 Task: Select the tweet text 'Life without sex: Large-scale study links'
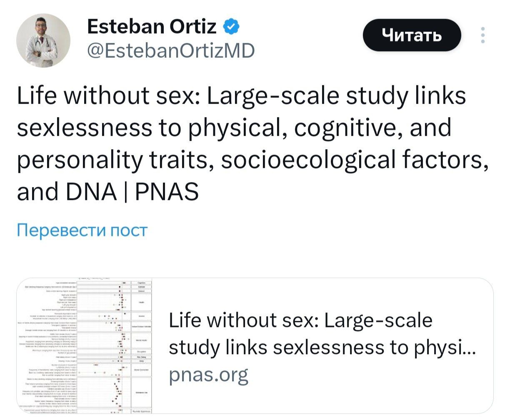point(241,96)
